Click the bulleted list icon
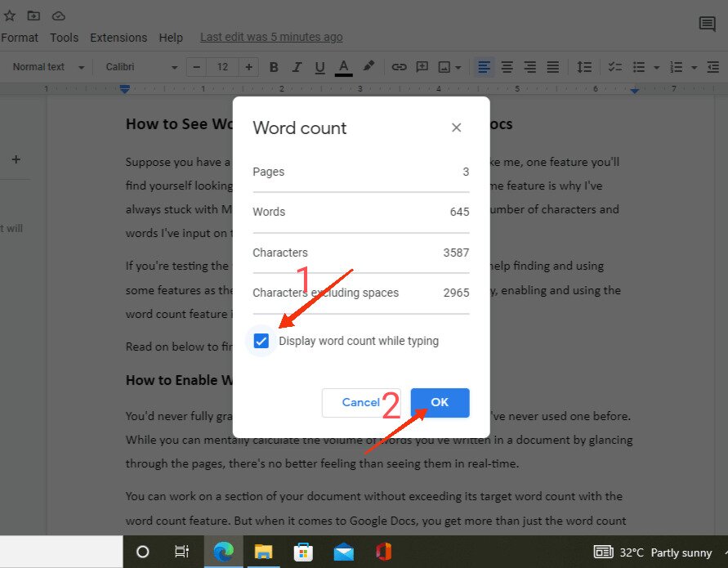Viewport: 728px width, 568px height. pyautogui.click(x=639, y=67)
